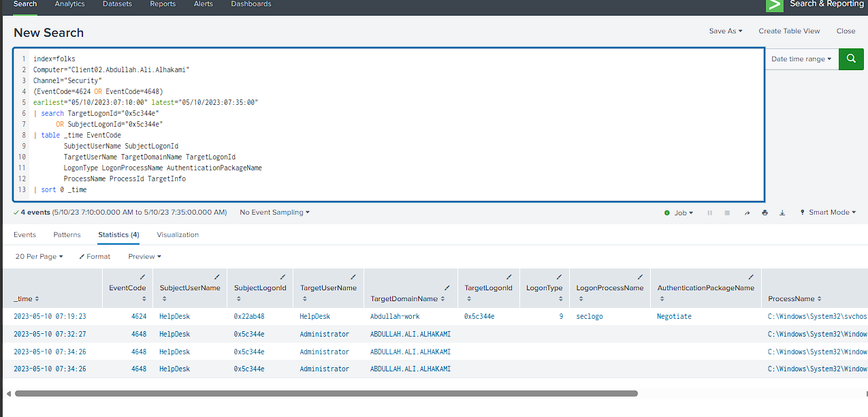Open Reports in the top nav
868x417 pixels.
click(x=163, y=4)
